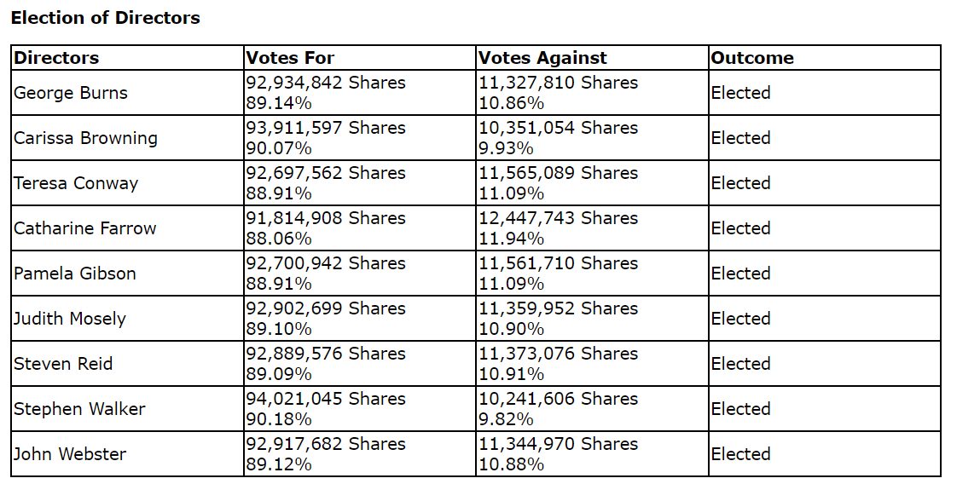This screenshot has width=980, height=484.
Task: Select the Outcome column header
Action: point(752,58)
